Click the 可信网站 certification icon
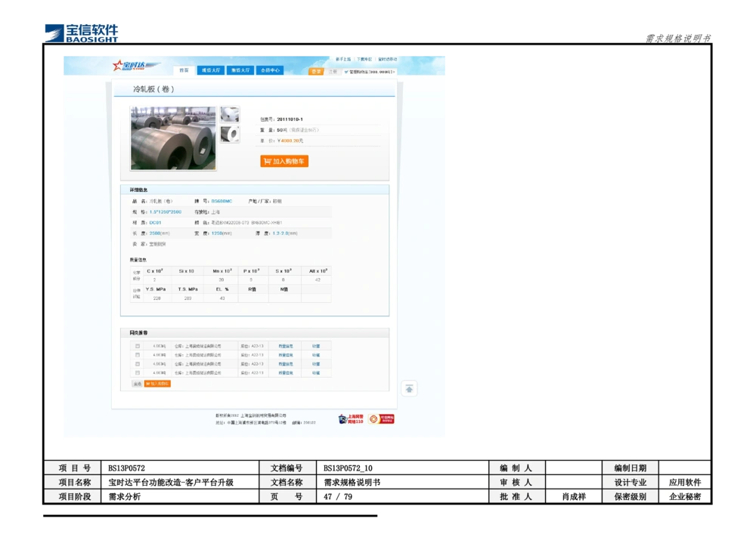 coord(382,417)
